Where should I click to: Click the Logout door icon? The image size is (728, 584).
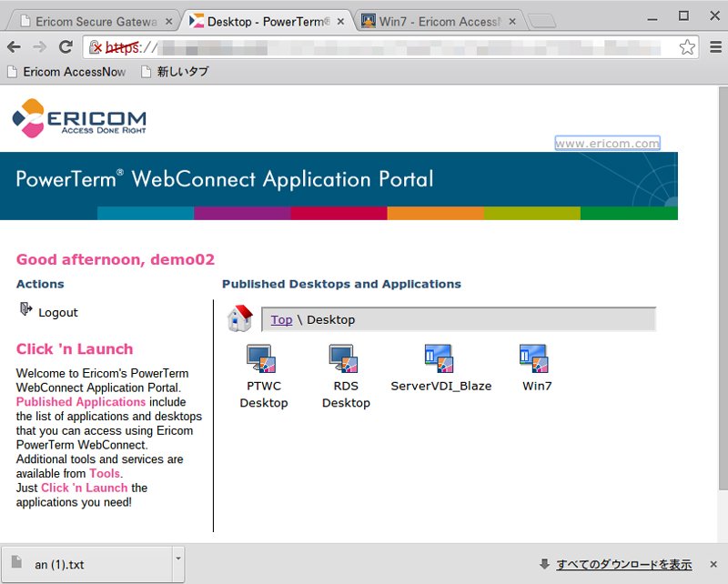pyautogui.click(x=26, y=308)
